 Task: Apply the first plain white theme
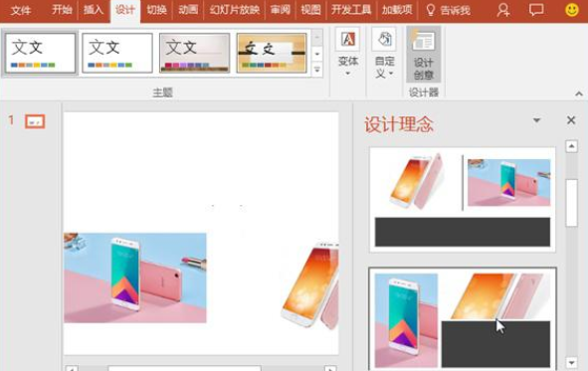(x=40, y=53)
